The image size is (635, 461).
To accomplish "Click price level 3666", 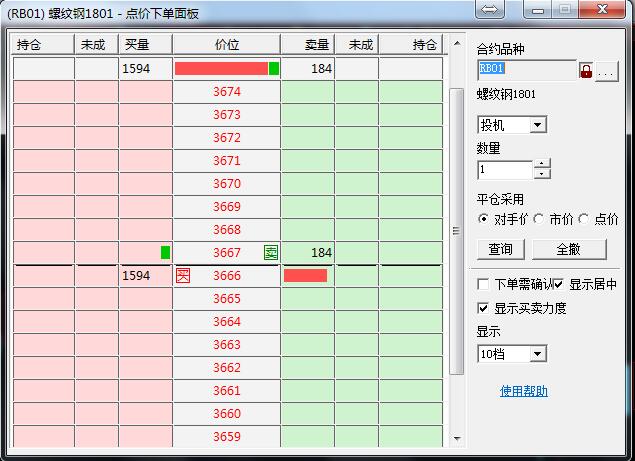I will pos(227,276).
